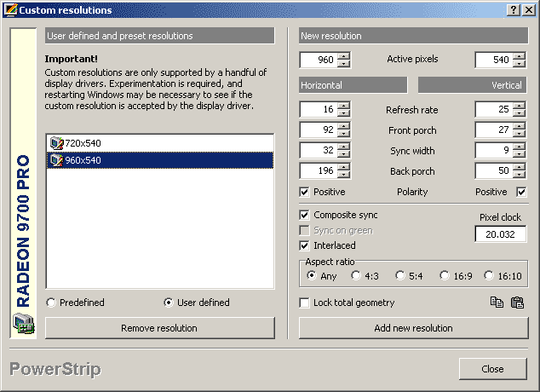Toggle horizontal Positive polarity checkbox
The image size is (540, 392).
pos(304,192)
